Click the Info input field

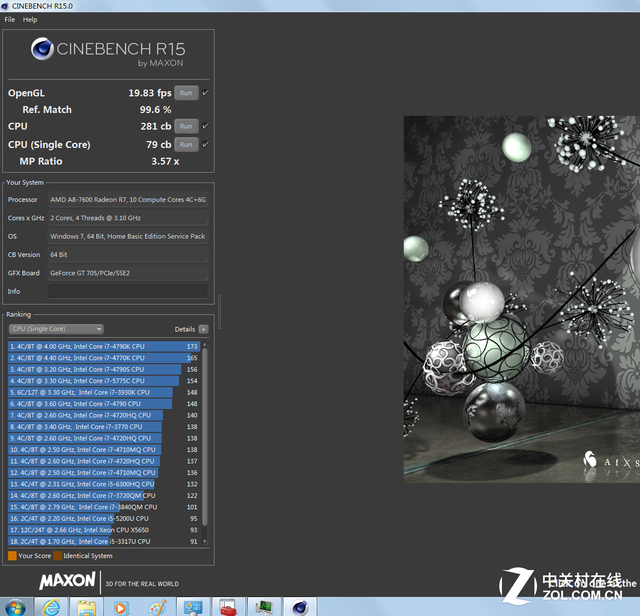128,291
